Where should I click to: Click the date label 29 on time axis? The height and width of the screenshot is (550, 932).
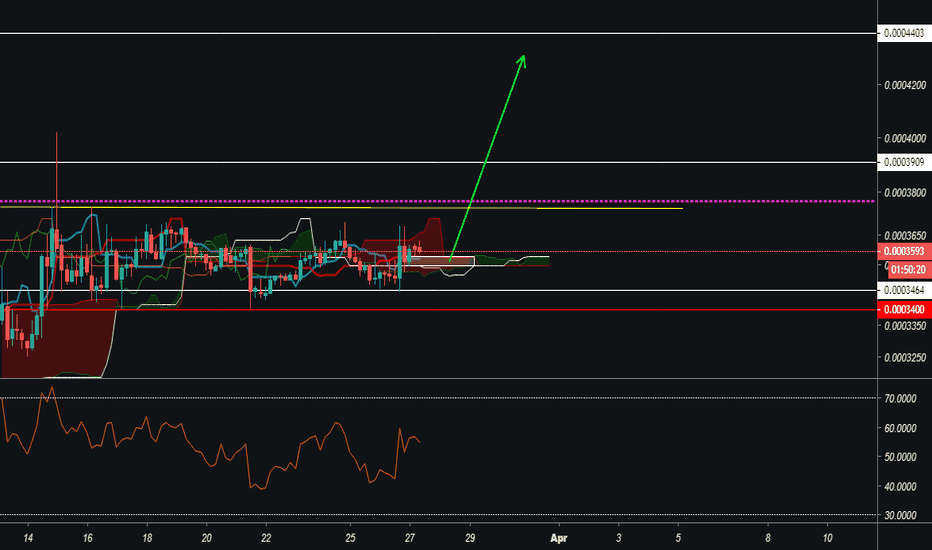470,538
